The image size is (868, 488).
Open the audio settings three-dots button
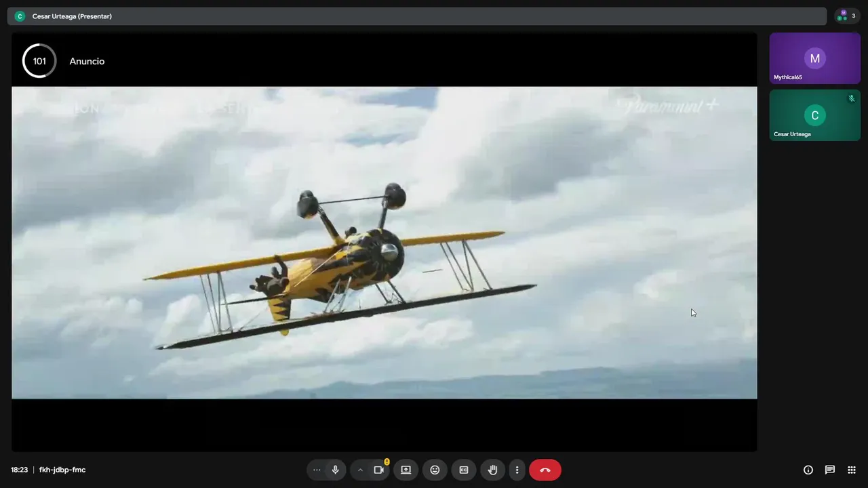317,470
